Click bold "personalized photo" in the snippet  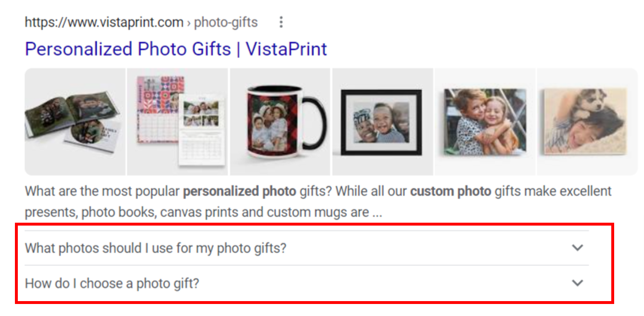[x=239, y=191]
